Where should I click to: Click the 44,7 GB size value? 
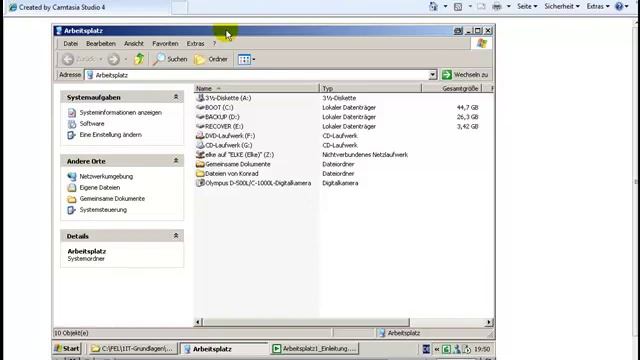(x=467, y=107)
